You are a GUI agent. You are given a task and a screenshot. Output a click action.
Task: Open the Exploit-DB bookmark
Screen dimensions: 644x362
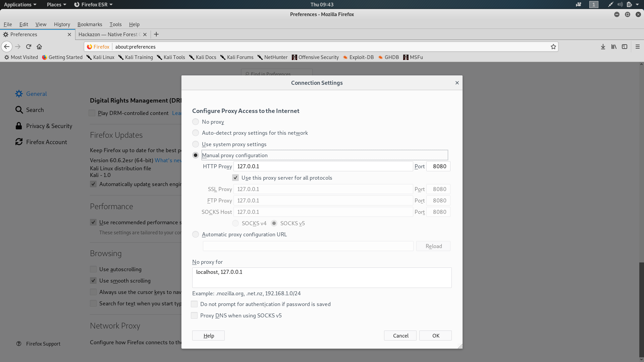358,57
